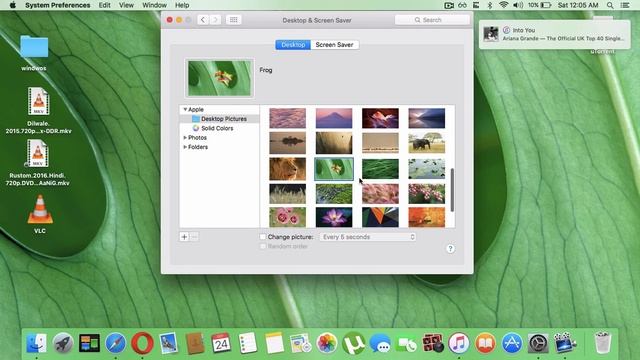Click the Into You iTunes notification

[554, 34]
